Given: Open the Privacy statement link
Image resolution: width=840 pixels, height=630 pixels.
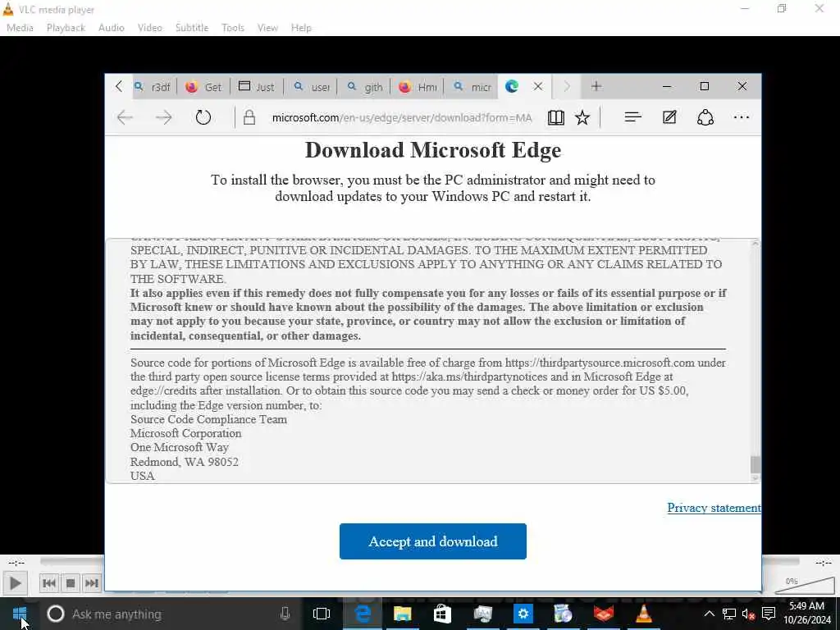Looking at the screenshot, I should pyautogui.click(x=714, y=507).
